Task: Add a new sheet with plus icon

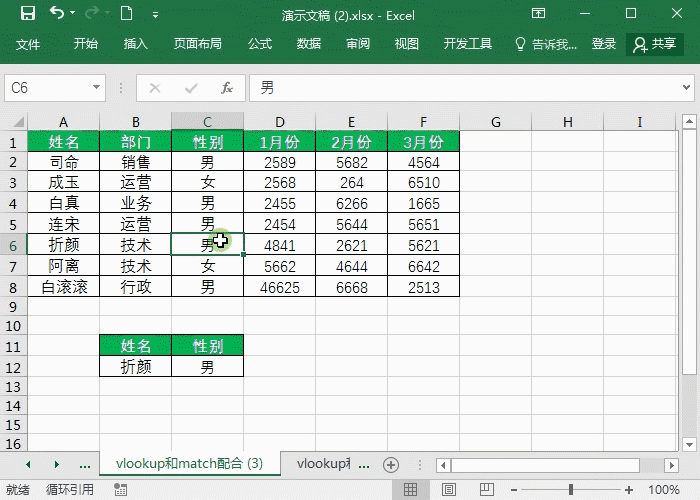Action: (391, 464)
